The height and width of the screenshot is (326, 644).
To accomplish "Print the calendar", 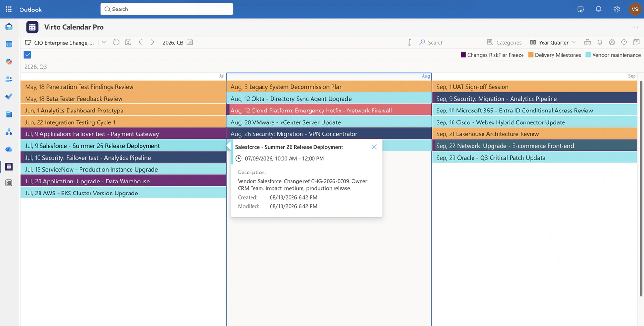I will click(x=587, y=42).
